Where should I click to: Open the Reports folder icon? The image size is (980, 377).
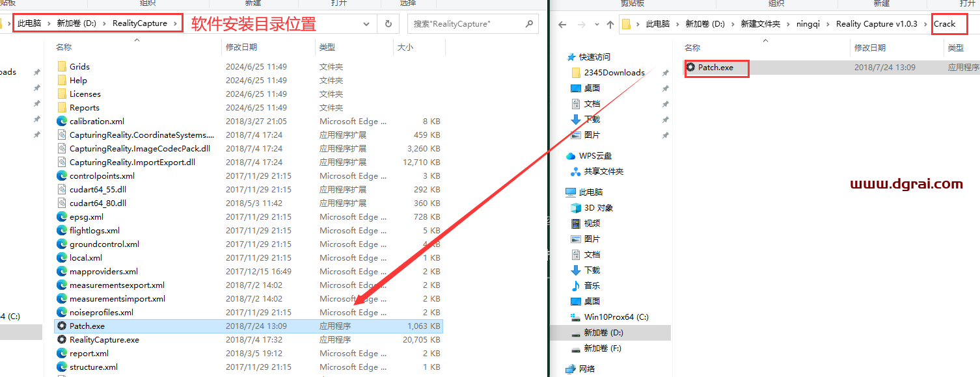pos(62,107)
